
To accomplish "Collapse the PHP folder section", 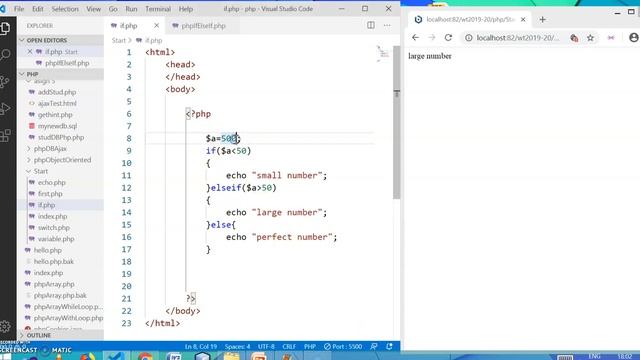I will (60, 74).
